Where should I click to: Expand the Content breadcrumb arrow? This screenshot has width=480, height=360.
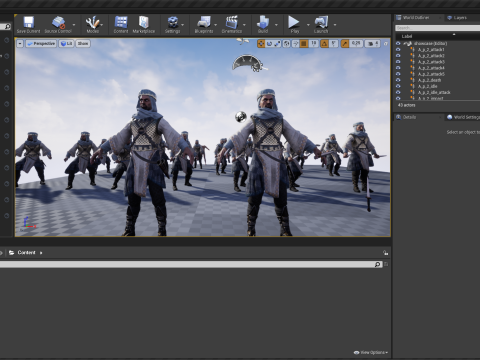tap(41, 253)
